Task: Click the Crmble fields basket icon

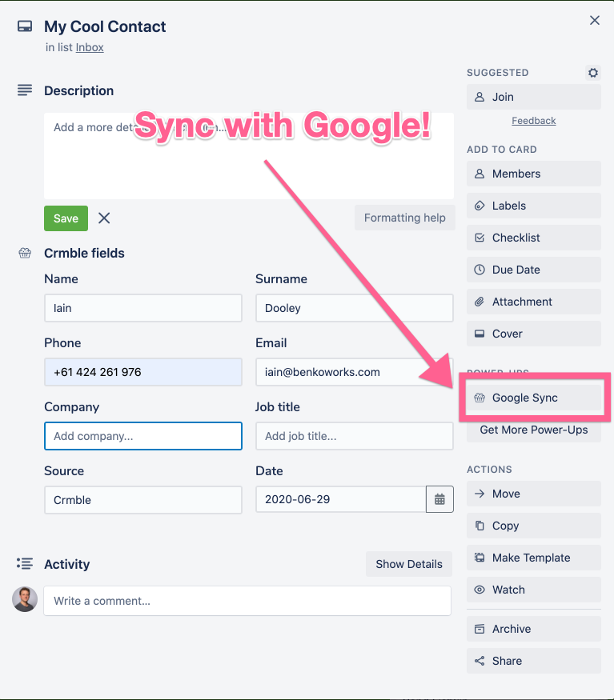Action: click(25, 253)
